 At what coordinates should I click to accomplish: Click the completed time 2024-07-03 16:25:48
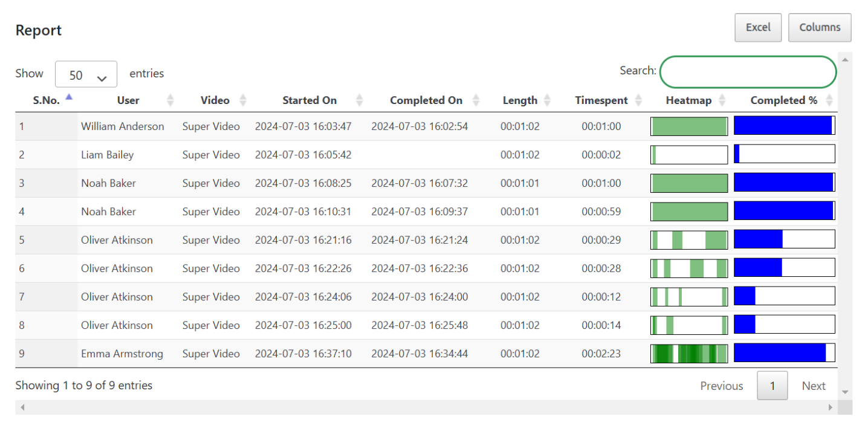coord(419,325)
